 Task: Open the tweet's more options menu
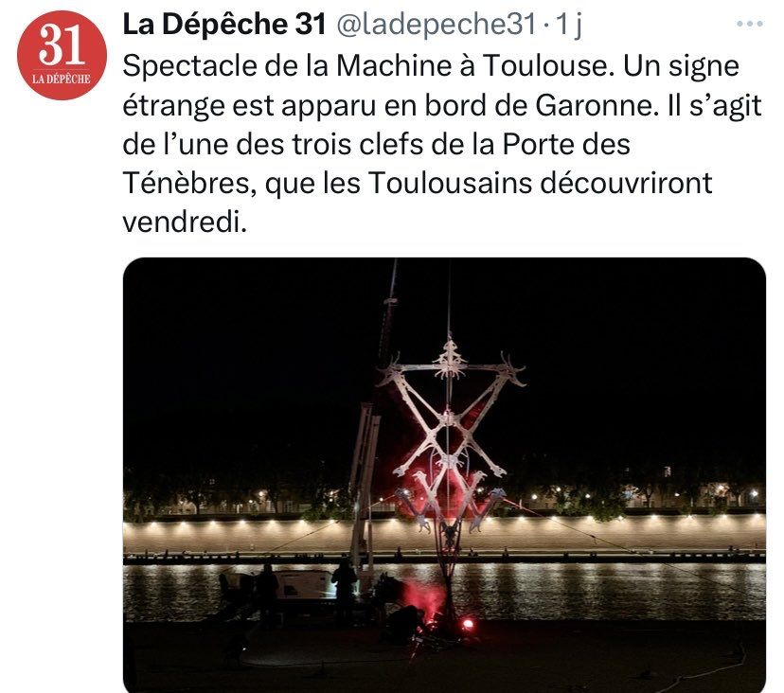pos(750,24)
